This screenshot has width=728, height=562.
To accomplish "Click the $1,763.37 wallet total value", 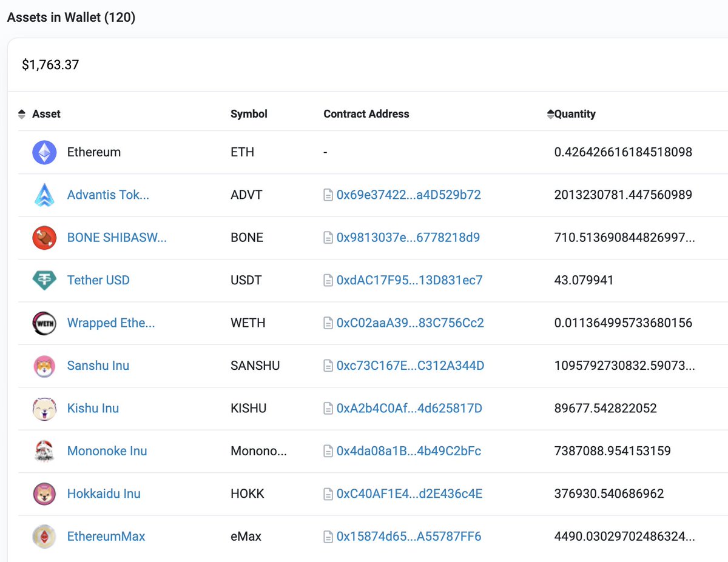I will 50,65.
